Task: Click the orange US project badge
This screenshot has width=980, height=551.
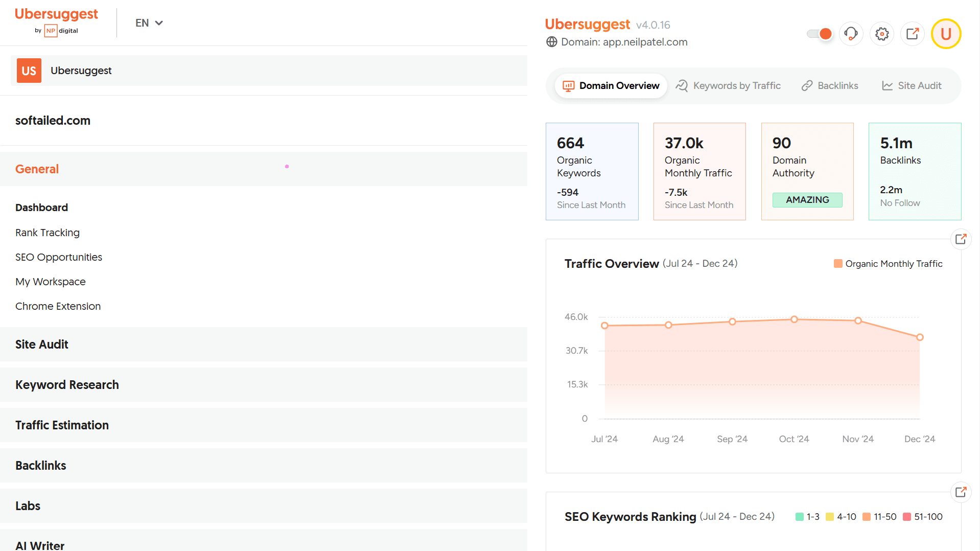Action: tap(29, 71)
